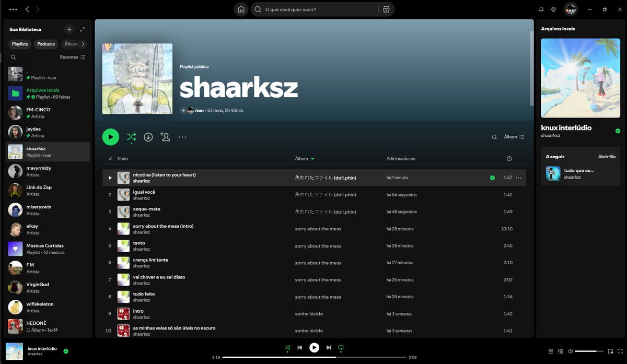Open the queue icon

pyautogui.click(x=550, y=351)
